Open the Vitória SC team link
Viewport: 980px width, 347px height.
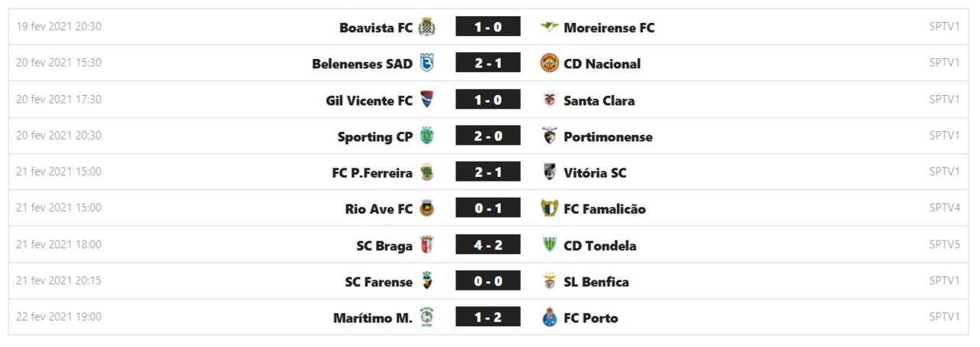(x=595, y=173)
